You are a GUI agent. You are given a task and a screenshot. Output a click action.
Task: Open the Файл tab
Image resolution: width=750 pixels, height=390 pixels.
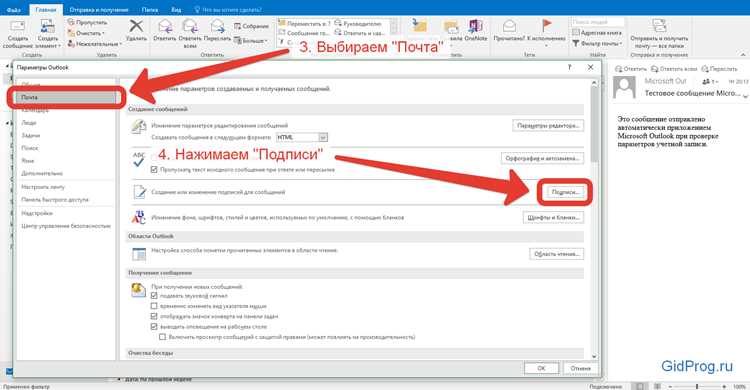14,10
